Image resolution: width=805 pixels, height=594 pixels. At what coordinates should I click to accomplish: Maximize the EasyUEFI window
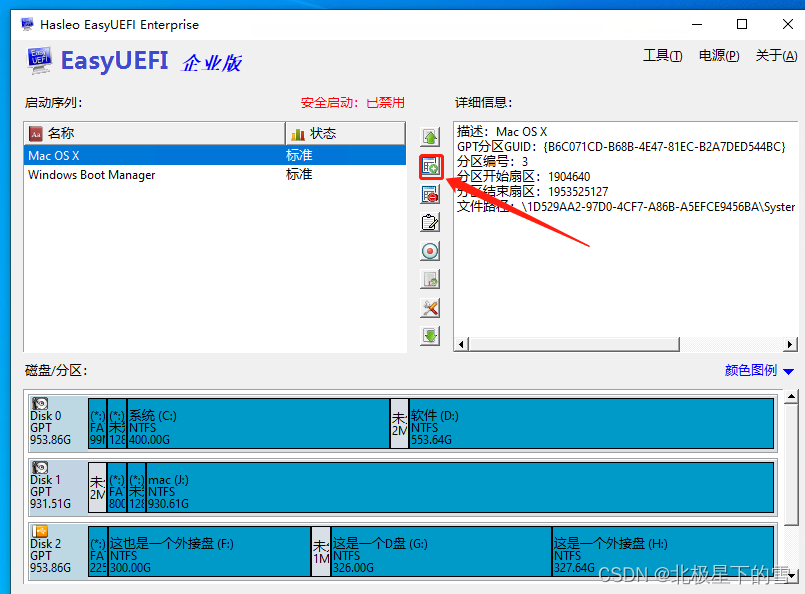[742, 24]
